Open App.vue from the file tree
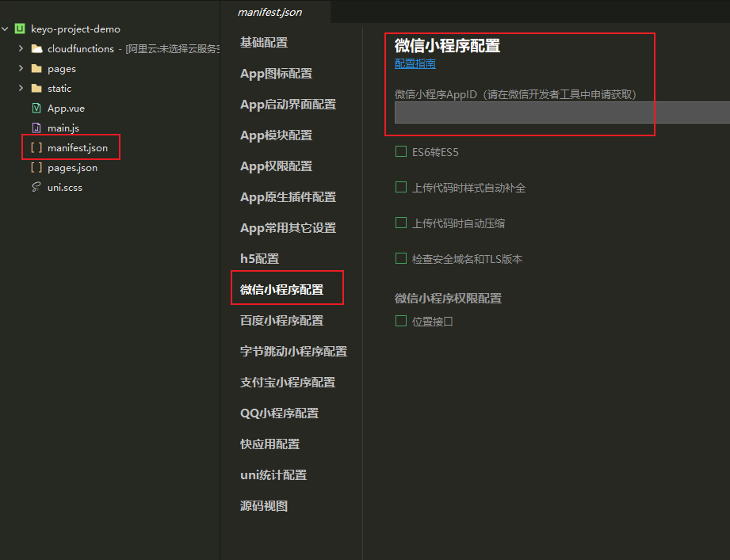 66,109
